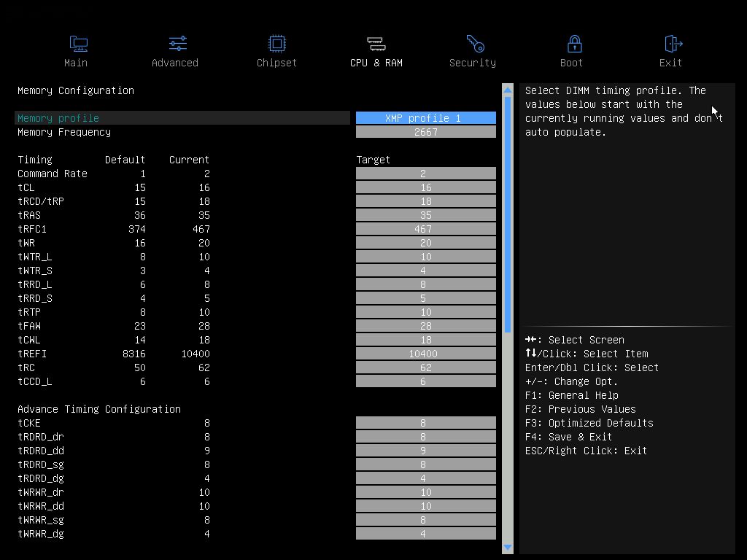This screenshot has height=560, width=747.
Task: Select the tCL target value field
Action: [426, 187]
